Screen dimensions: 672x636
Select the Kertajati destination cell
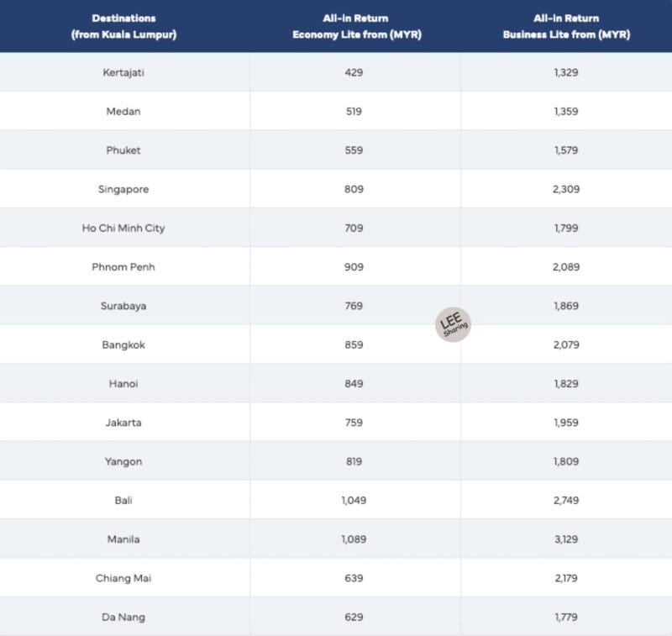coord(123,72)
